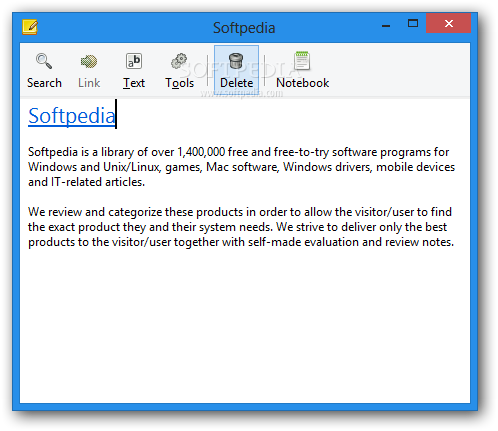Click the yellow note app icon in title bar
The image size is (498, 431).
[30, 27]
